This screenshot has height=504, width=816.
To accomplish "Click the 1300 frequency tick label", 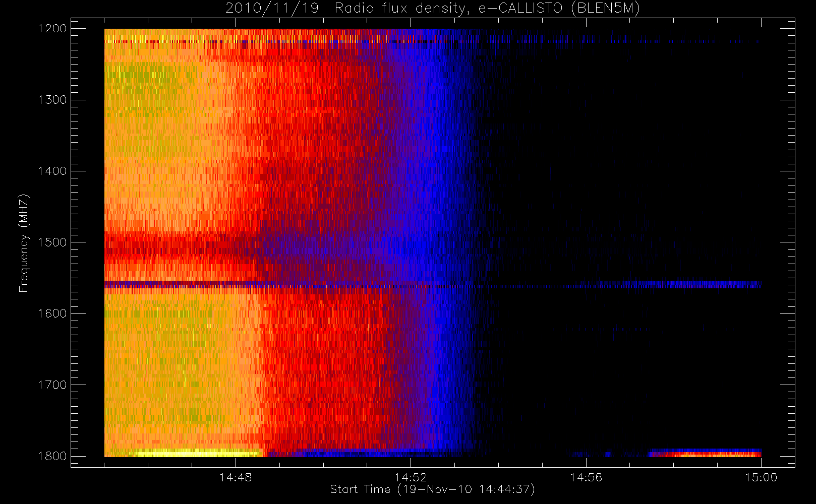I will pyautogui.click(x=52, y=100).
